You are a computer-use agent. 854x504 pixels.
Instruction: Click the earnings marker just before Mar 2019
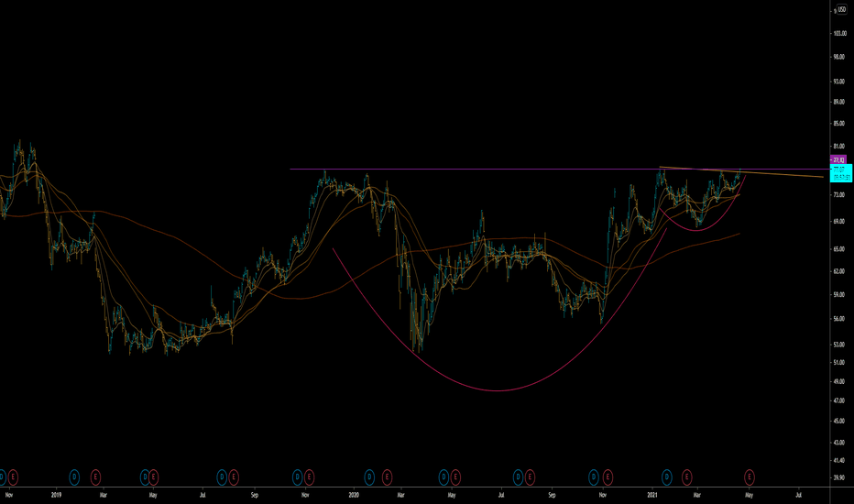tap(95, 477)
